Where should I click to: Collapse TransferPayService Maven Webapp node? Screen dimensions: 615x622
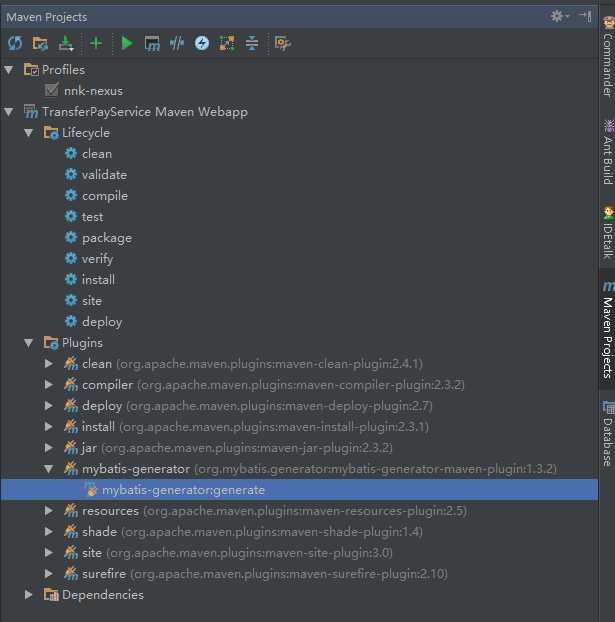tap(9, 112)
